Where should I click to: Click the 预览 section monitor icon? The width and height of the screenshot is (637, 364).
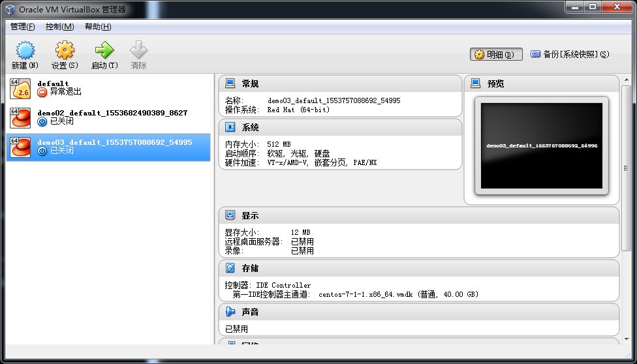(475, 83)
